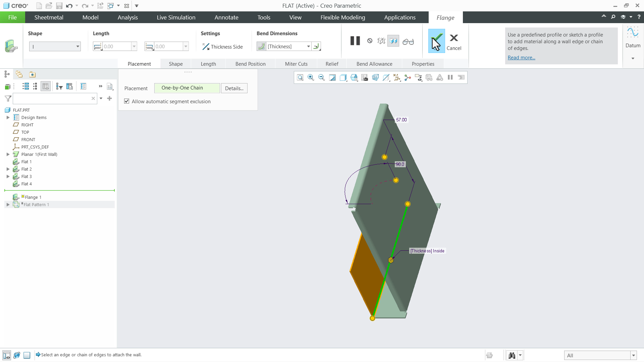The height and width of the screenshot is (362, 644).
Task: Open the Bend Dimensions Thickness dropdown
Action: click(308, 46)
